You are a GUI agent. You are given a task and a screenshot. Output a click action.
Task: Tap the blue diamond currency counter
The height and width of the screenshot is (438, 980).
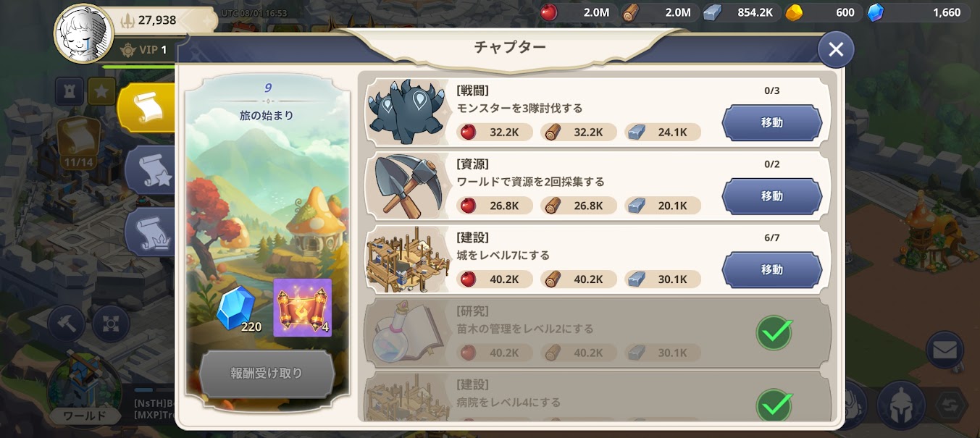coord(917,12)
